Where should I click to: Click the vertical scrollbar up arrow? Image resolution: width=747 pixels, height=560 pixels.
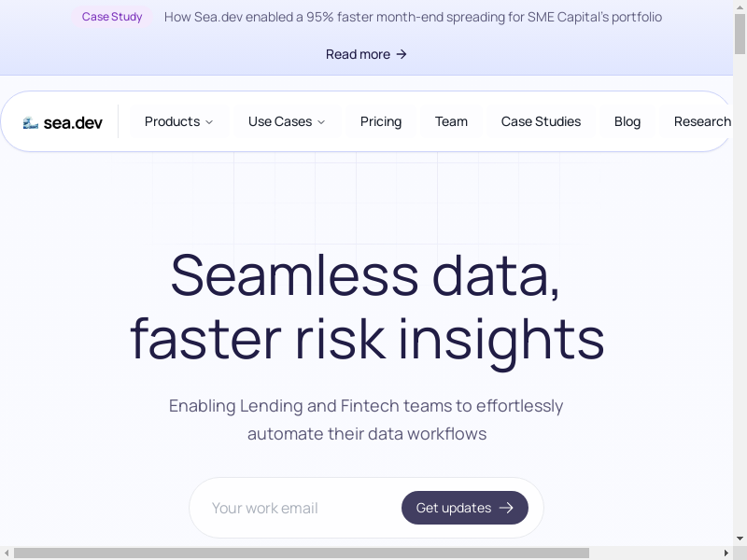[x=740, y=7]
